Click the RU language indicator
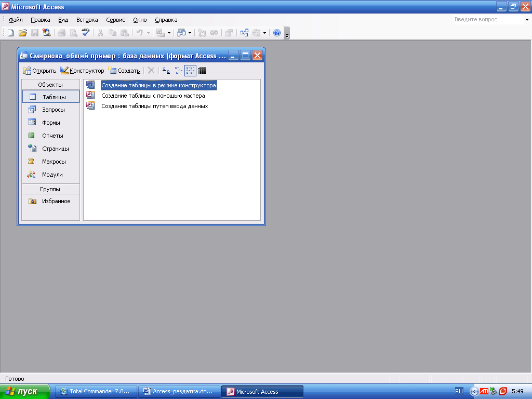The width and height of the screenshot is (532, 399). point(459,392)
